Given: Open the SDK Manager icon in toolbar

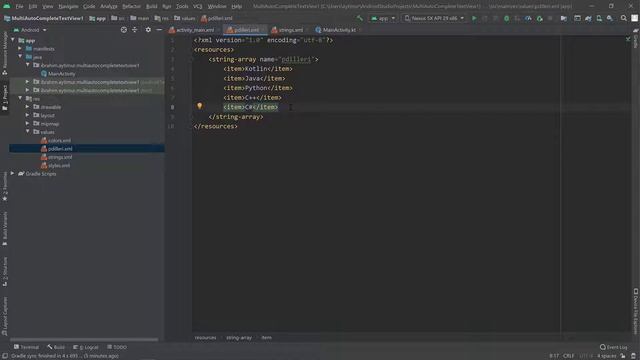Looking at the screenshot, I should click(x=610, y=18).
